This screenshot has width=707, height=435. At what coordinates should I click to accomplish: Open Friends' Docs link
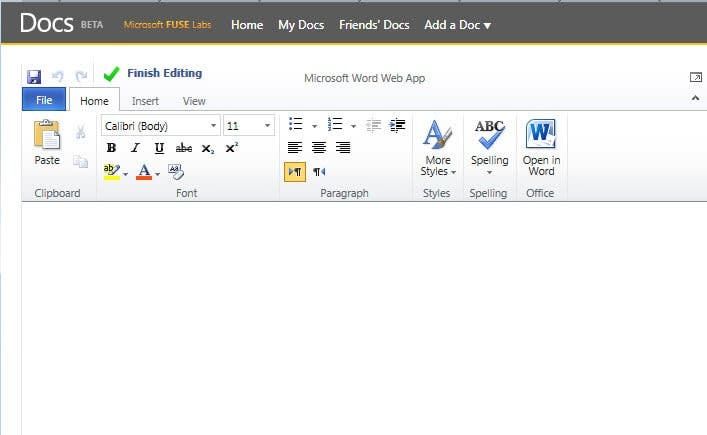pyautogui.click(x=374, y=25)
